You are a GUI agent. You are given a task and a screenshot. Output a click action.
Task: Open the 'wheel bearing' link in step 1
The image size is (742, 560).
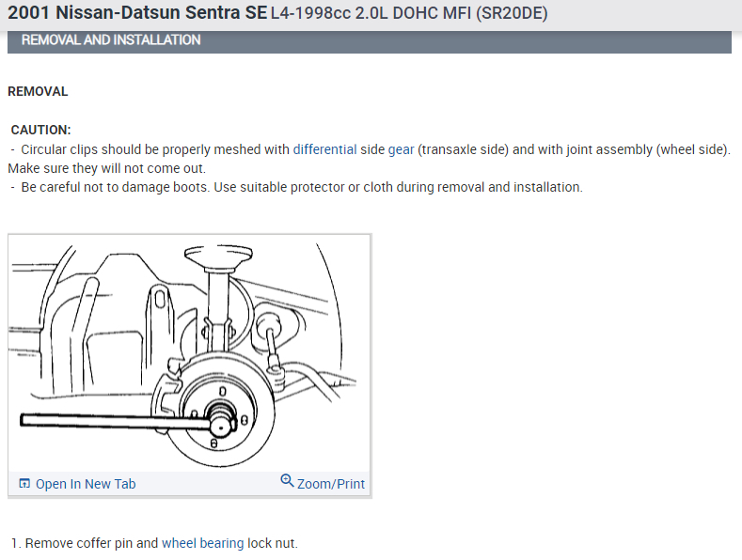tap(202, 543)
